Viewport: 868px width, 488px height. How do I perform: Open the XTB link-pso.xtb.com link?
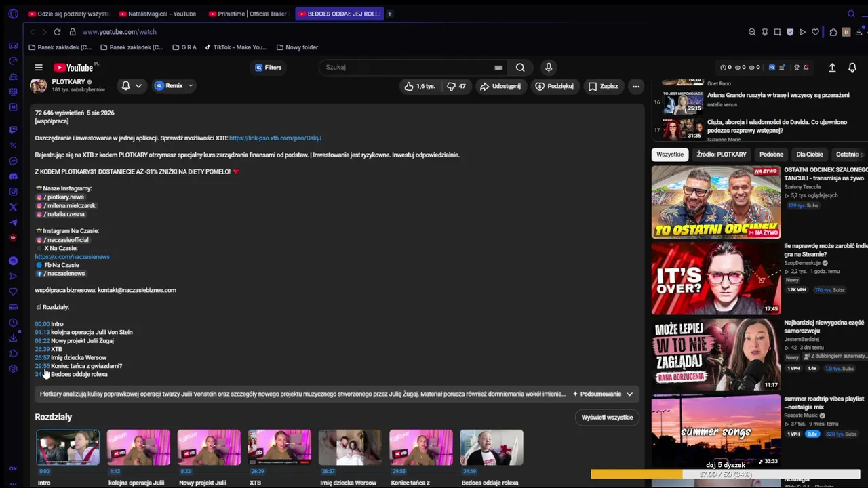click(275, 138)
